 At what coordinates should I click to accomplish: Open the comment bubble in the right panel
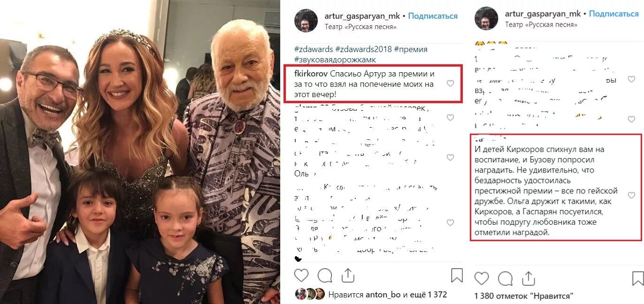505,279
